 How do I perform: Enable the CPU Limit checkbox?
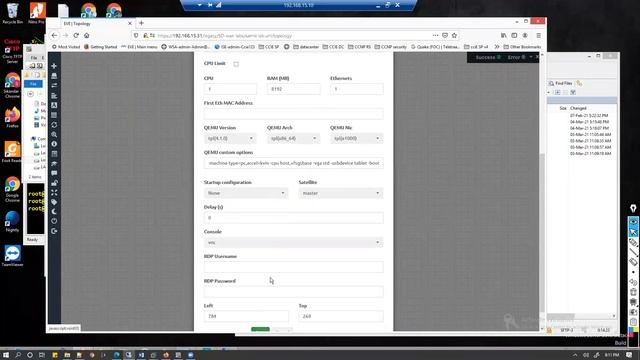(x=236, y=64)
